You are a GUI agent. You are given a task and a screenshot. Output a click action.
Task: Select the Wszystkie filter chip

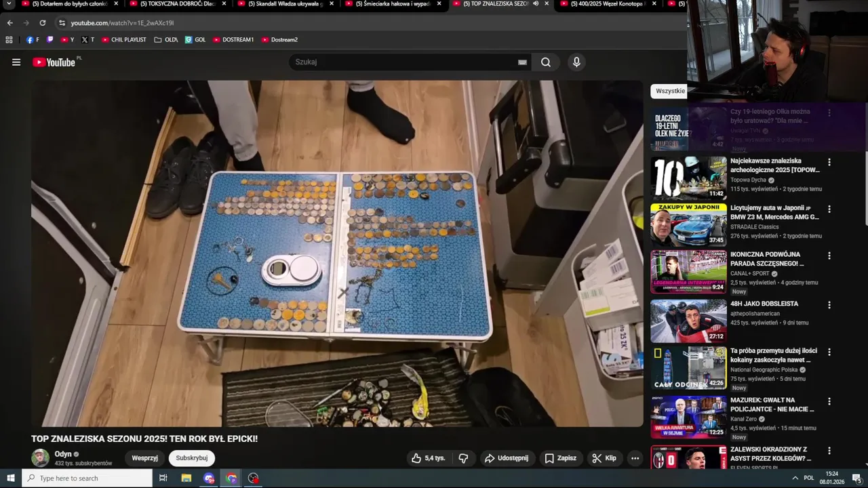point(670,91)
